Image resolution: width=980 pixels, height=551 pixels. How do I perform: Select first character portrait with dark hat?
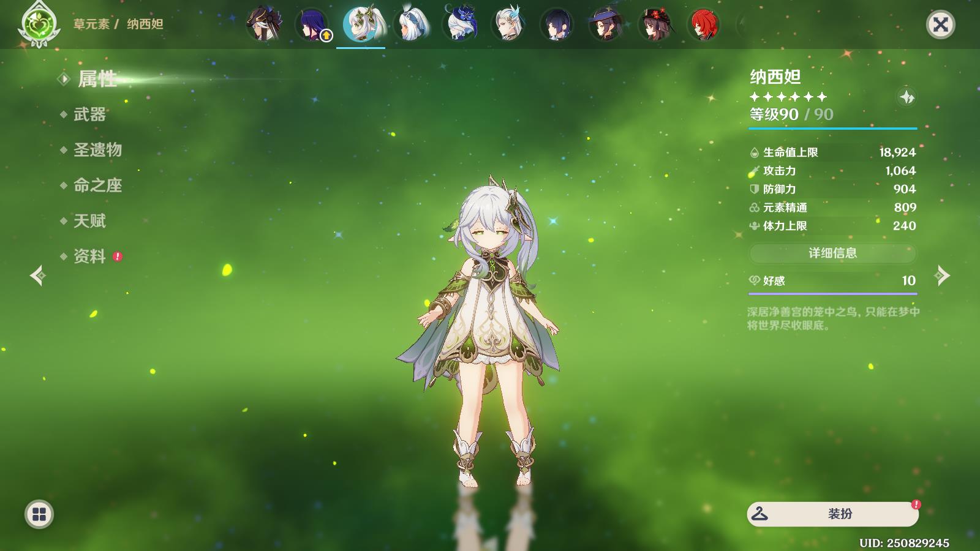click(264, 24)
